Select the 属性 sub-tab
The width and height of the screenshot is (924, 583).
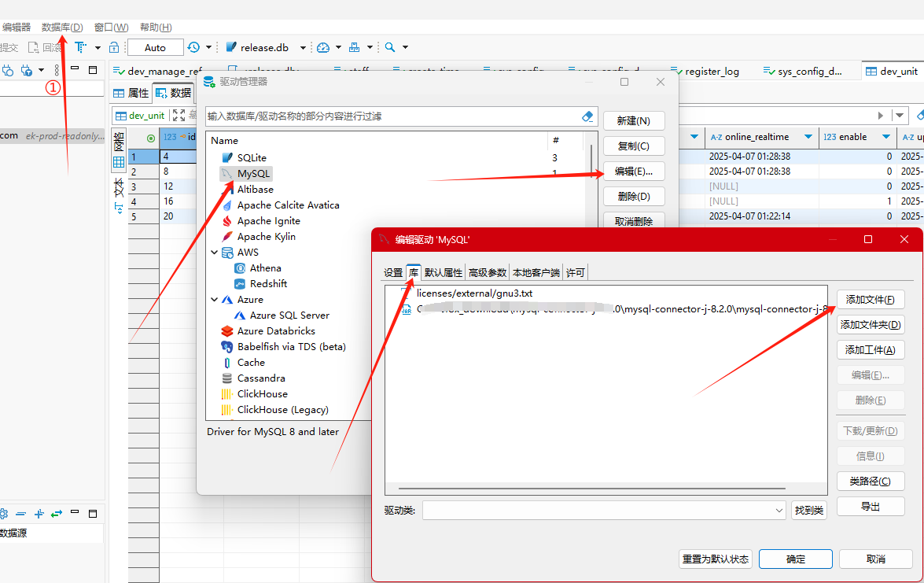[x=131, y=93]
